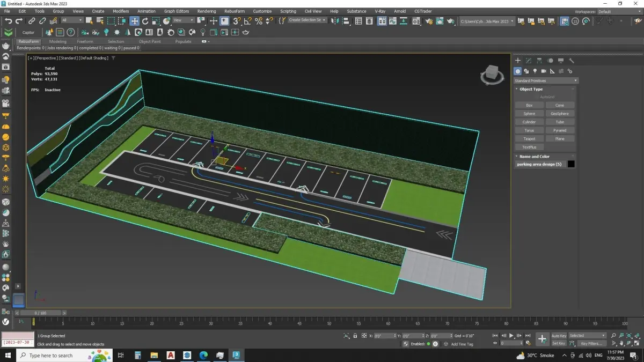Expand the Standard Primitives dropdown
Viewport: 644px width, 362px height.
545,80
